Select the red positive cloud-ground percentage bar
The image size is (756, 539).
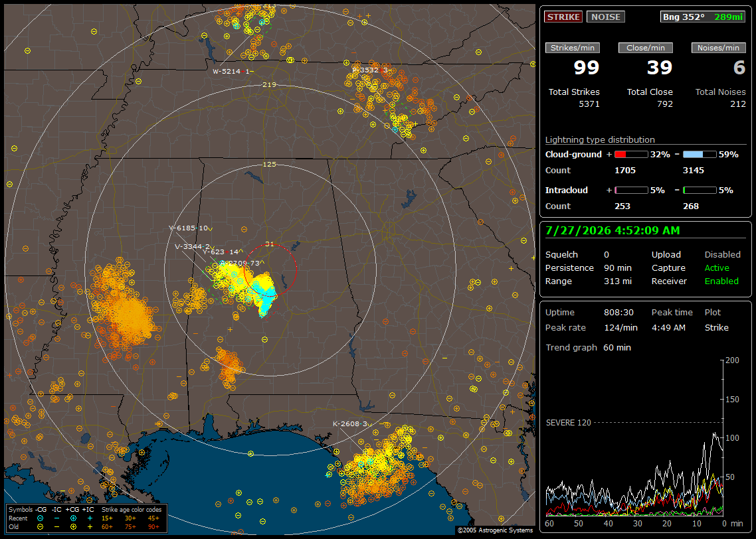(631, 155)
